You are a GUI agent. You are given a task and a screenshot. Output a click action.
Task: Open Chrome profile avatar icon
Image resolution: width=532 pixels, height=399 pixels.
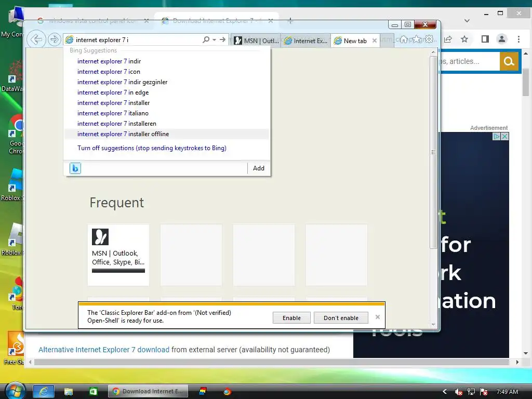[502, 39]
